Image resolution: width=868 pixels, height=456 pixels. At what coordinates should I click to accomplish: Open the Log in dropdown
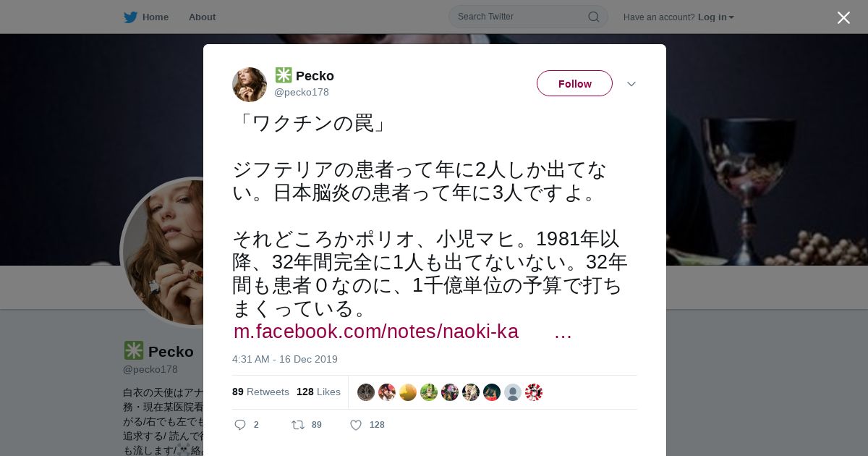point(716,17)
